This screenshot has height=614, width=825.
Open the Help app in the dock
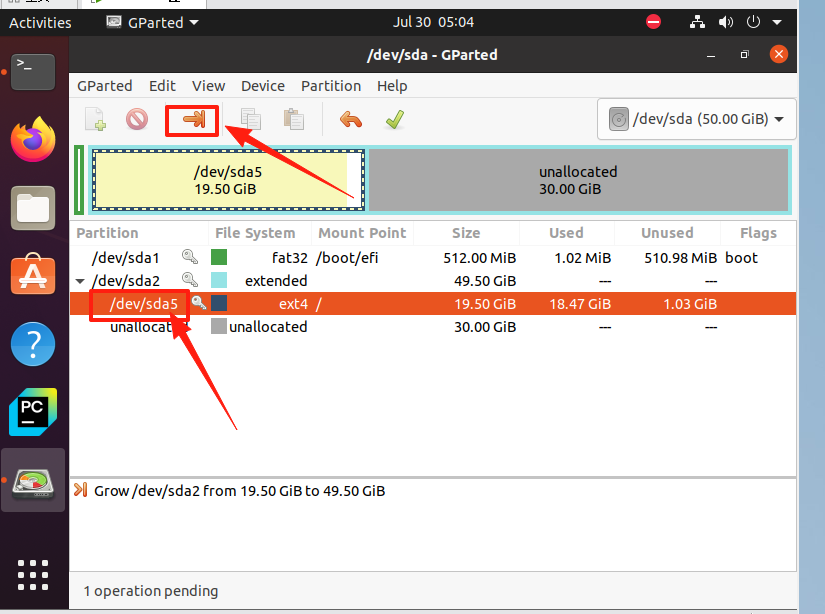33,344
